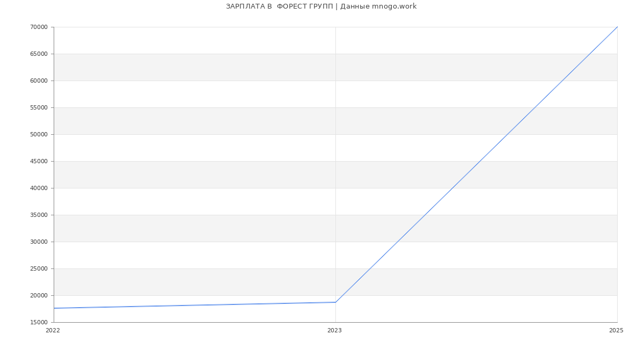Select the 2023 x-axis label
Image resolution: width=644 pixels, height=349 pixels.
pos(334,331)
